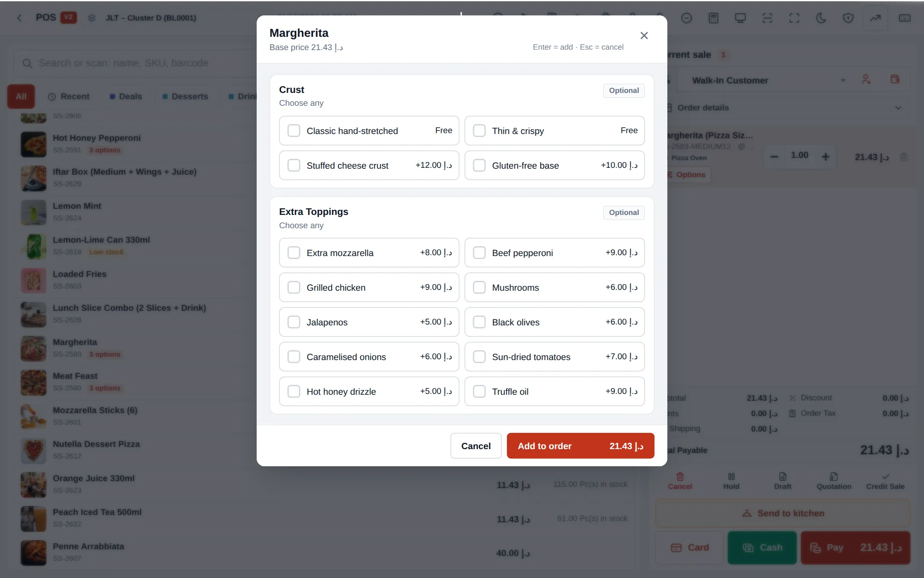Screen dimensions: 924x578
Task: Open the sales trend chart icon
Action: click(x=875, y=18)
